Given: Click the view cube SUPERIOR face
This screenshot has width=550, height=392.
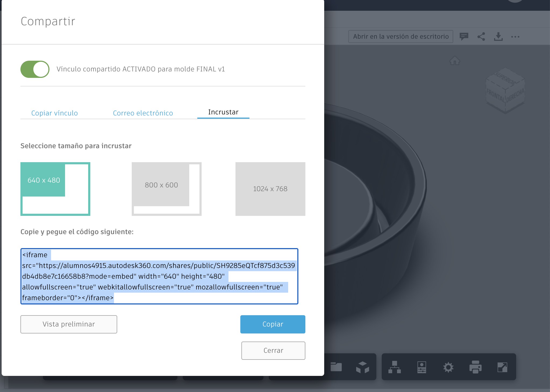Looking at the screenshot, I should [x=505, y=79].
